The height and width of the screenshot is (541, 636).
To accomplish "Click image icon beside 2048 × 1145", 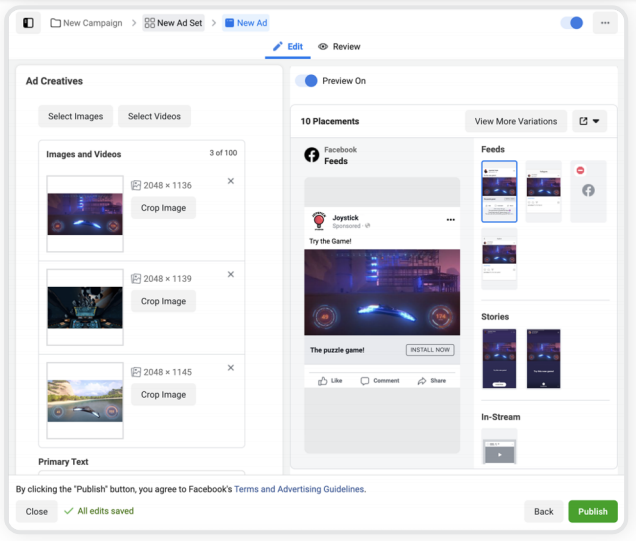I will pos(136,372).
